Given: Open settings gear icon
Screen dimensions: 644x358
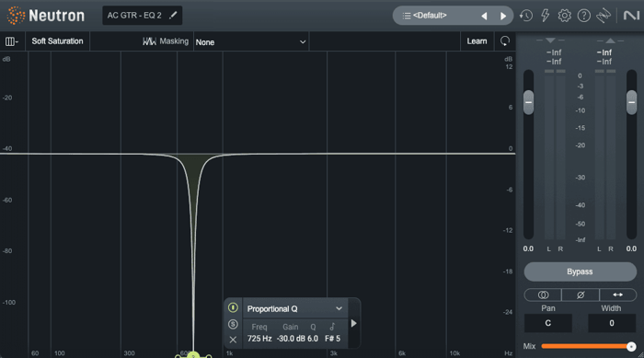Looking at the screenshot, I should click(564, 16).
